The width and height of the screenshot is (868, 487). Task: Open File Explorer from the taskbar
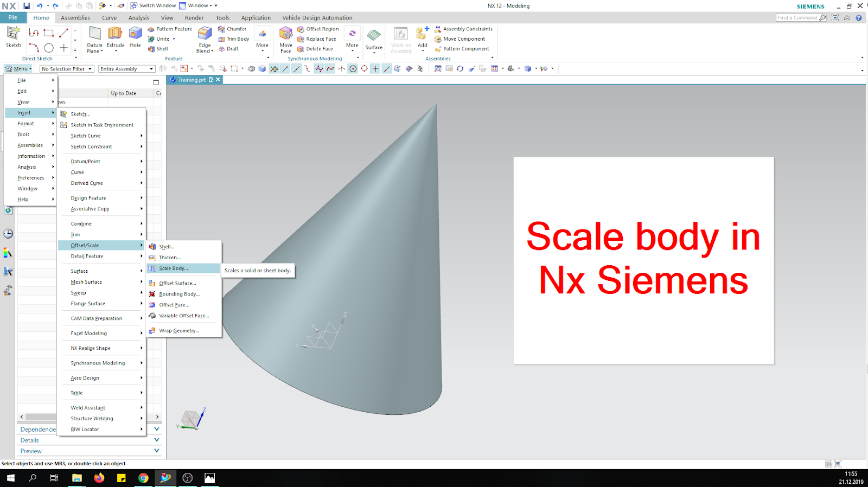click(x=77, y=478)
